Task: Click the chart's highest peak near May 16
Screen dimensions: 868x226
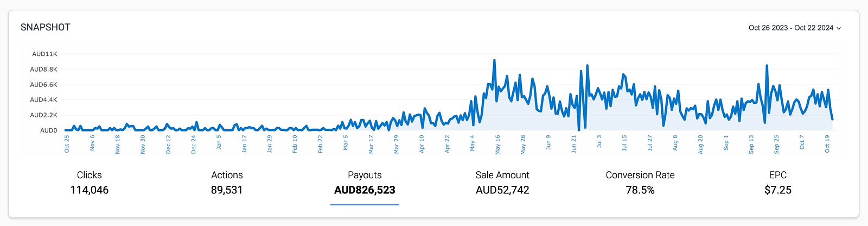Action: tap(494, 61)
